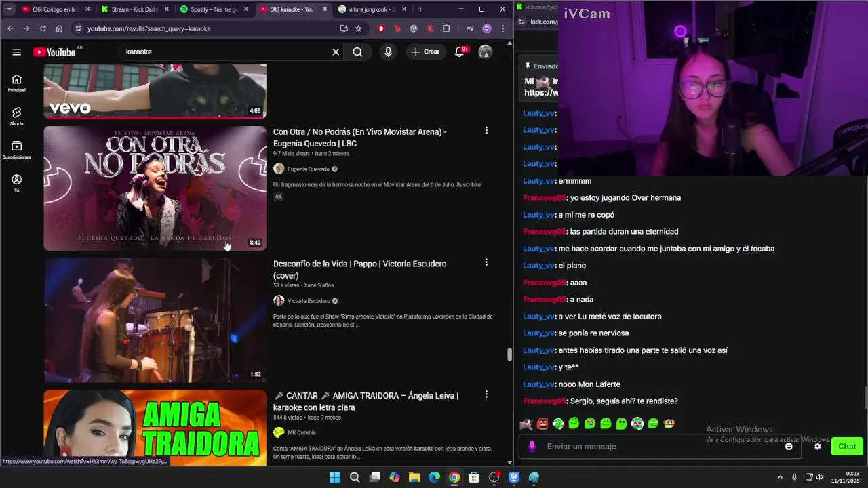Open the Con Otra / No Podrás video title
This screenshot has height=488, width=868.
pyautogui.click(x=359, y=138)
